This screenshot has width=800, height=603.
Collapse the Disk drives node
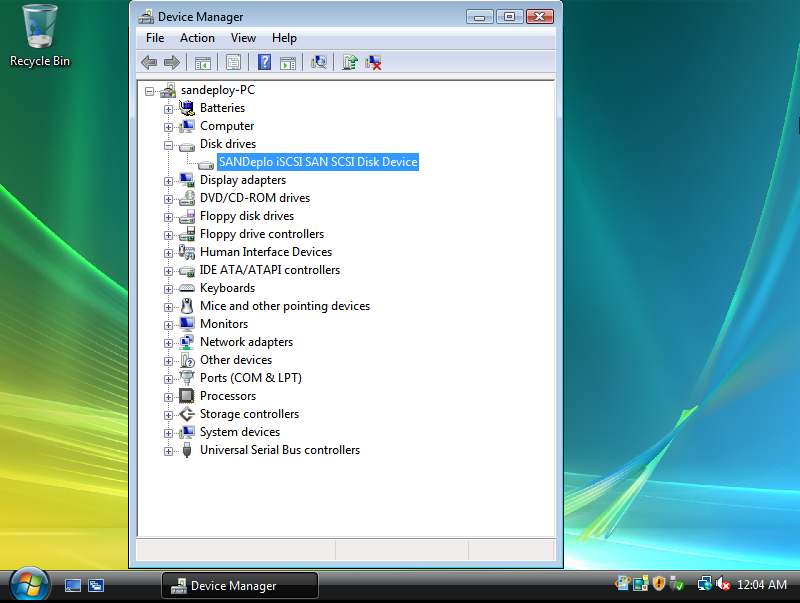[x=168, y=145]
